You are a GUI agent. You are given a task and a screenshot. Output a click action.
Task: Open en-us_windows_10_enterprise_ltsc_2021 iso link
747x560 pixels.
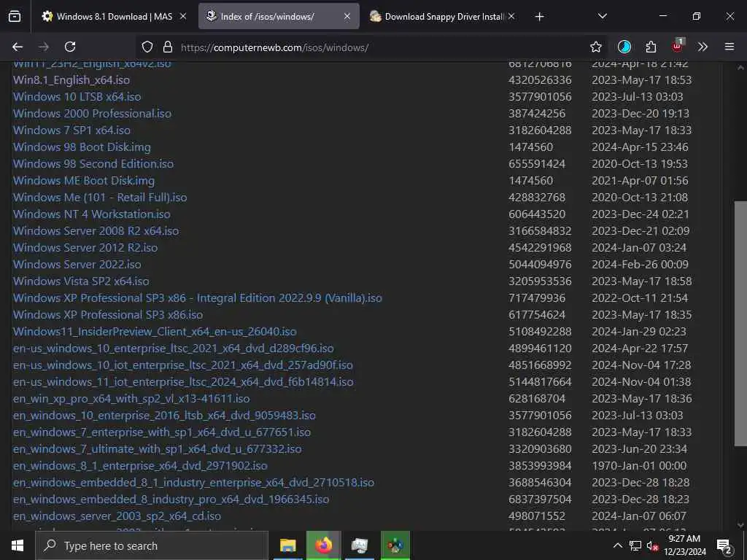(x=174, y=348)
